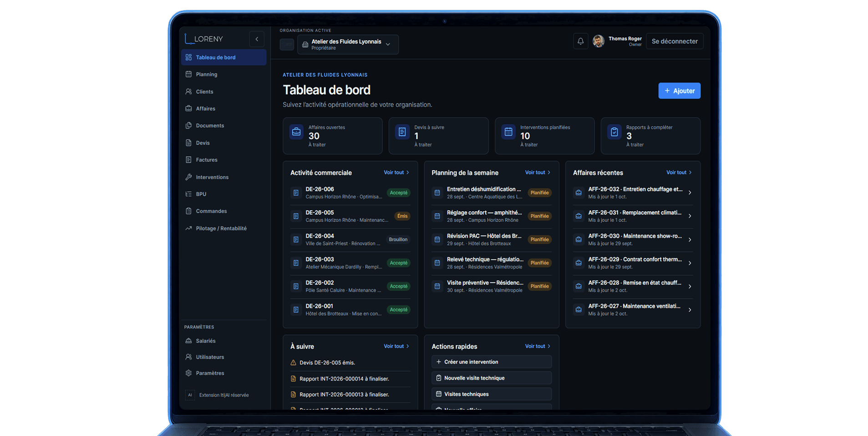The width and height of the screenshot is (868, 436).
Task: Click the Commandes clipboard icon
Action: pyautogui.click(x=188, y=211)
